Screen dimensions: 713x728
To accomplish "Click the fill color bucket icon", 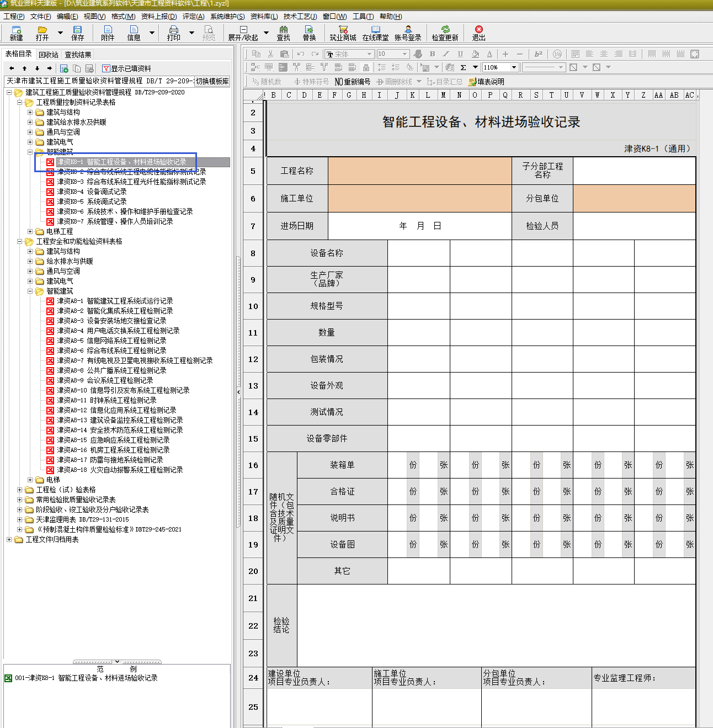I will (475, 54).
